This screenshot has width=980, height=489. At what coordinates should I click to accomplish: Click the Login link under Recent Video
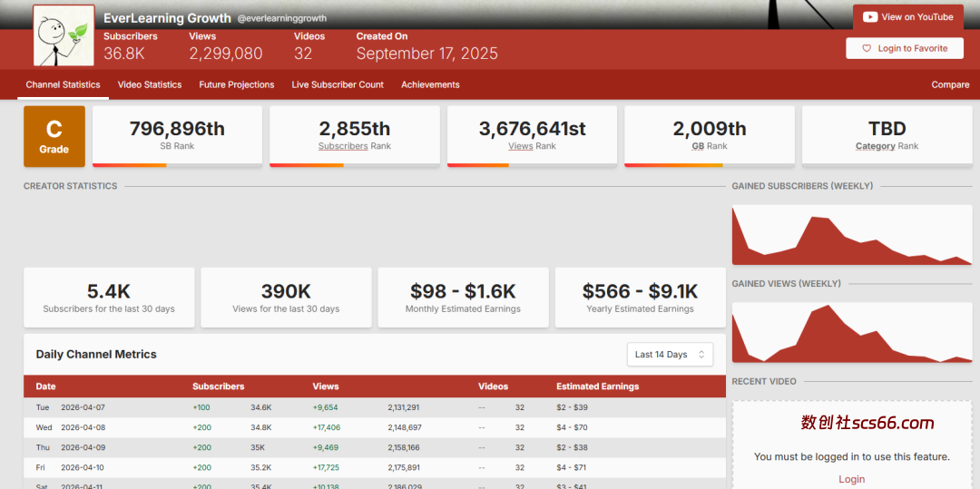coord(851,479)
